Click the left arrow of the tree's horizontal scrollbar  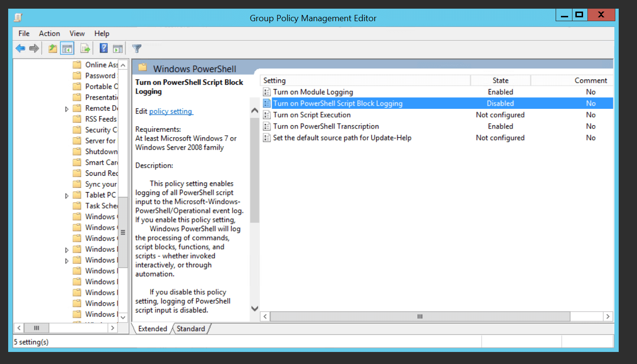click(x=19, y=328)
